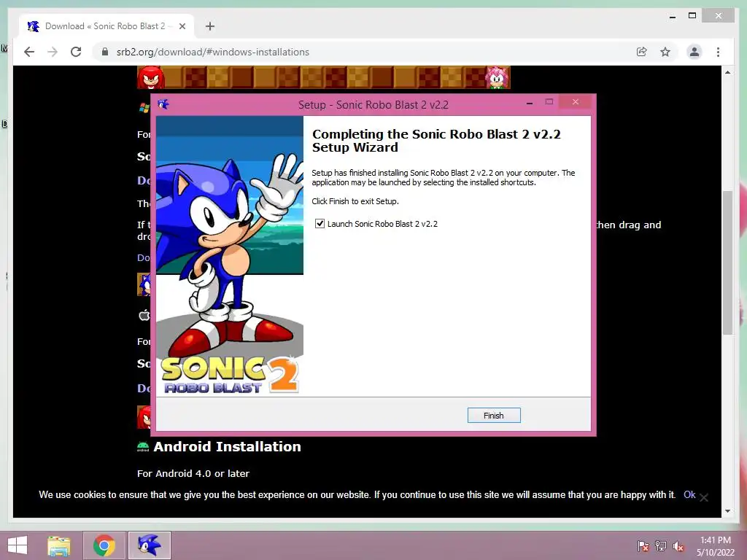
Task: Click the 'For Android 4.0 or later' text
Action: tap(193, 473)
